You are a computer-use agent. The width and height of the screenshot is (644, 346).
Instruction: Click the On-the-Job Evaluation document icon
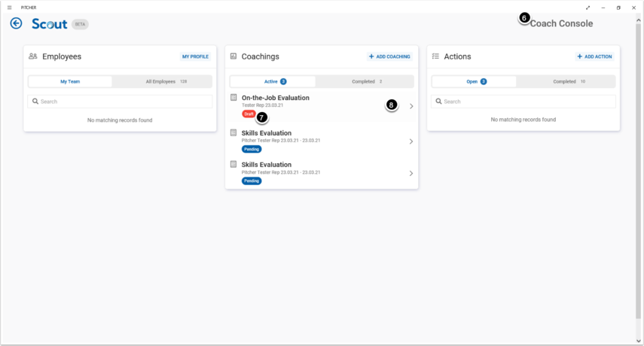tap(233, 98)
